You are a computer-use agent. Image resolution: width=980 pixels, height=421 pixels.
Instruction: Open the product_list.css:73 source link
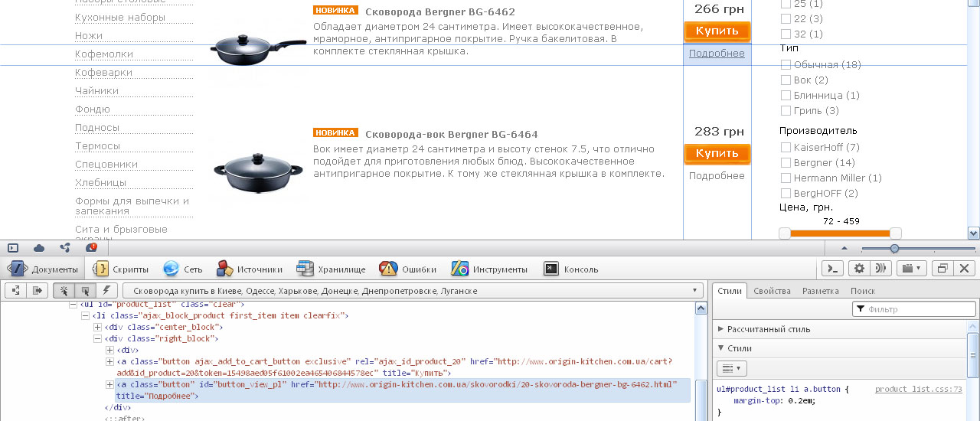point(919,389)
